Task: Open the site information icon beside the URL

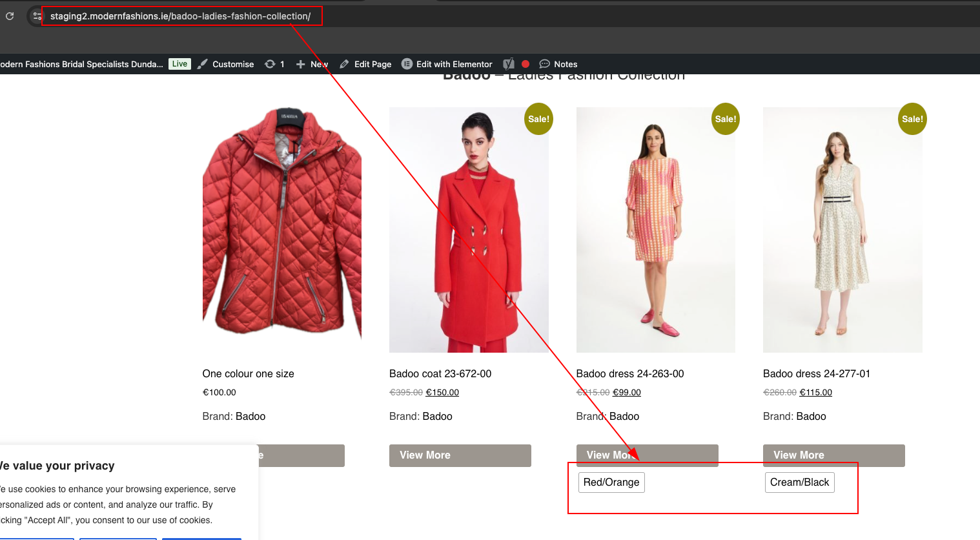Action: point(37,16)
